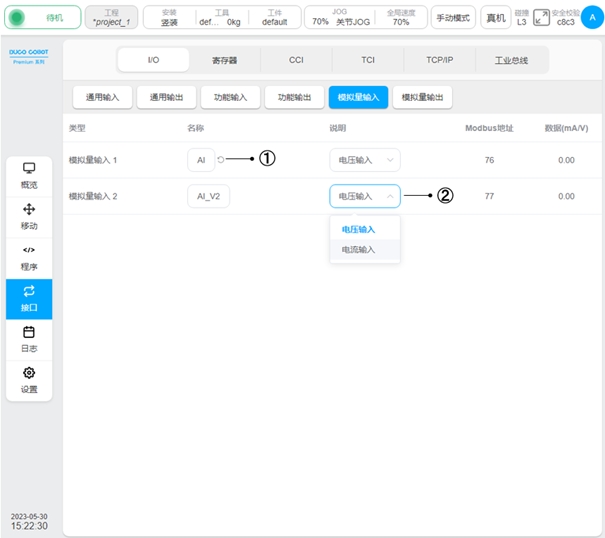The image size is (605, 538).
Task: Switch to the 寄存器 tab
Action: tap(224, 60)
